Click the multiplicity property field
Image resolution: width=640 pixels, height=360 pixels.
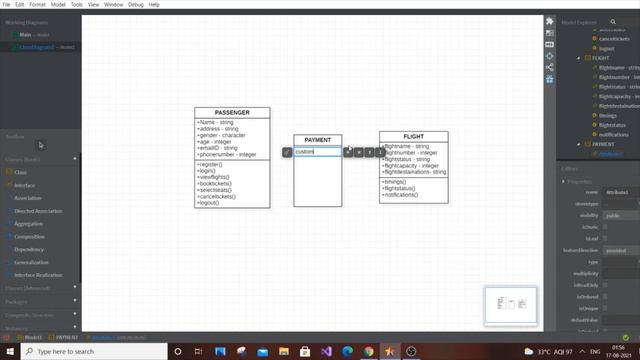coord(621,274)
